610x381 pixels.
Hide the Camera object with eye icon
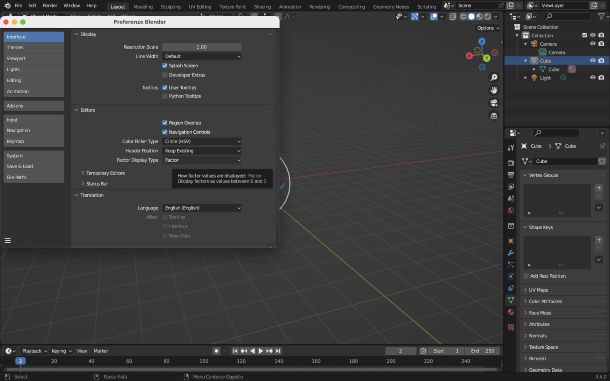[x=592, y=44]
